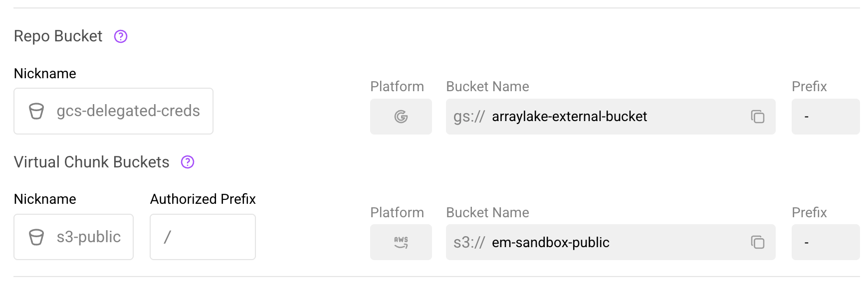Click the Repo Bucket section heading

(58, 36)
